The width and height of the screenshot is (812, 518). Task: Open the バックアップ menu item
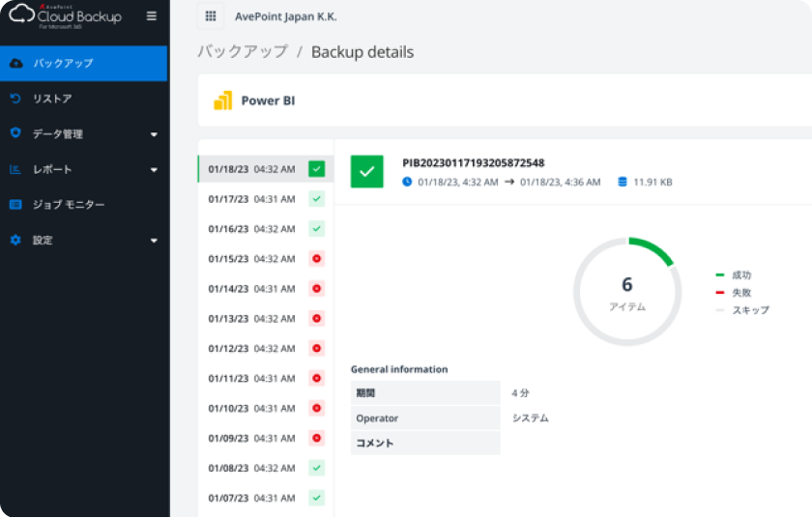83,63
